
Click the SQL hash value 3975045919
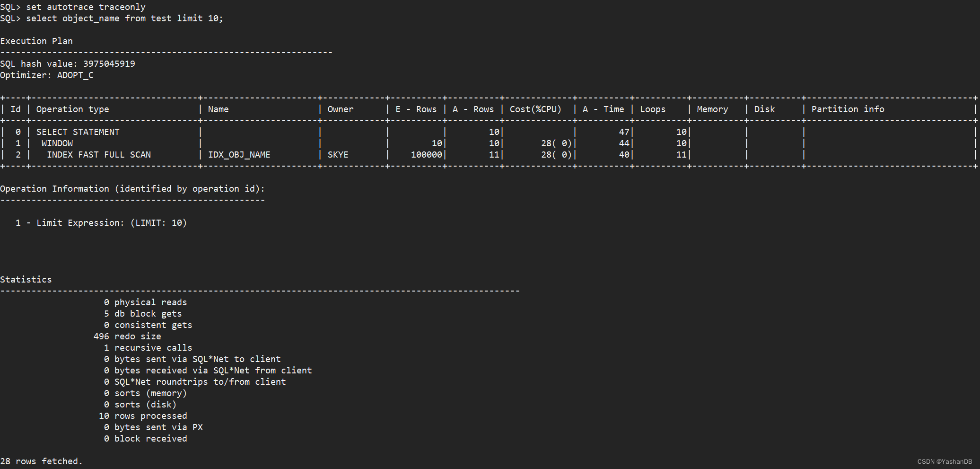pyautogui.click(x=109, y=64)
